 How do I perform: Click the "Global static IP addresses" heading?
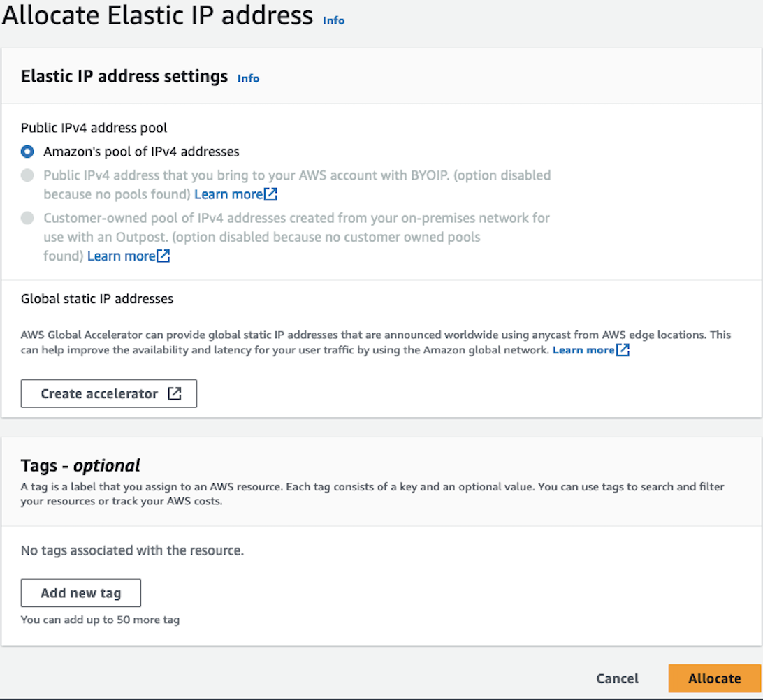tap(97, 299)
